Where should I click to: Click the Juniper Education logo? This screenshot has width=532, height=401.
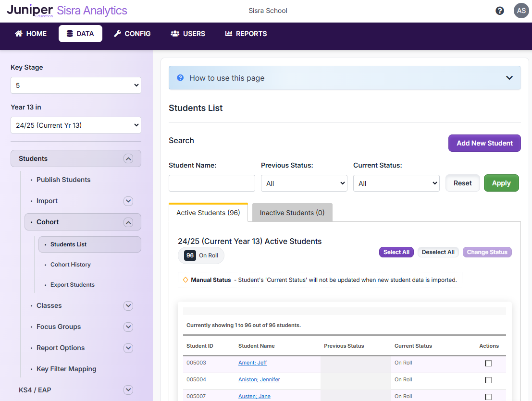30,10
